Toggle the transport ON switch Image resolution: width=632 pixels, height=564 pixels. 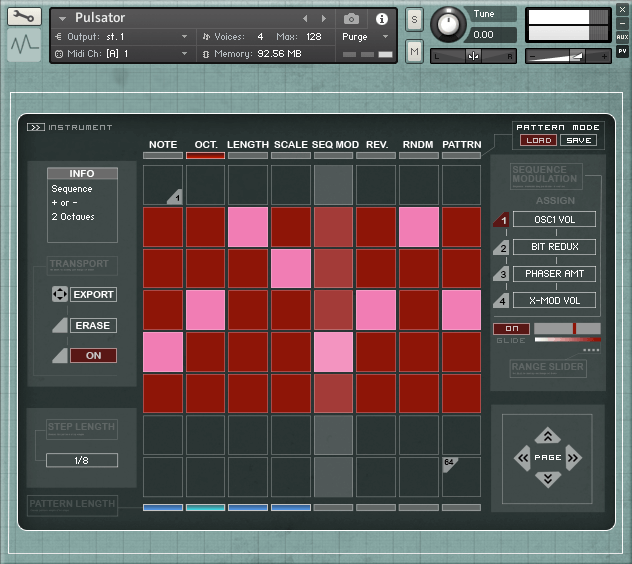[x=93, y=355]
